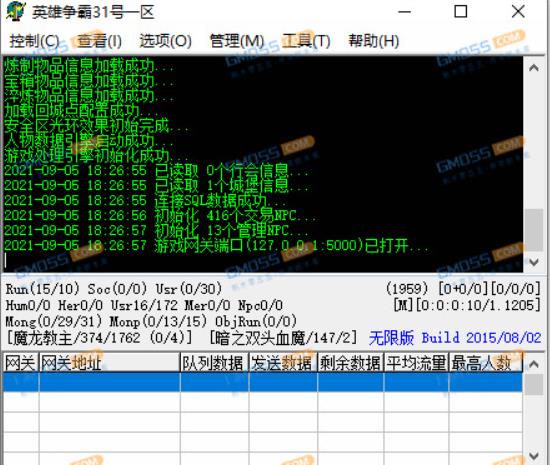Click the 无限版 Build 2015/08/02 label

pyautogui.click(x=455, y=338)
